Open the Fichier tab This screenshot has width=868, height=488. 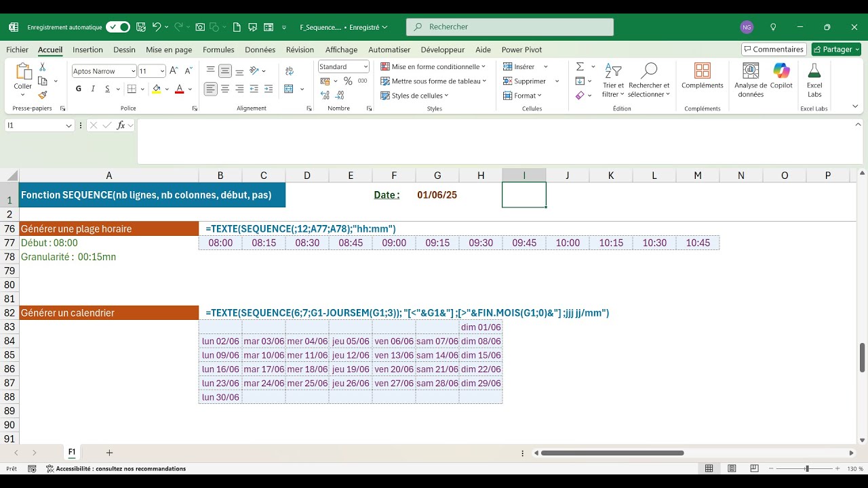tap(18, 49)
